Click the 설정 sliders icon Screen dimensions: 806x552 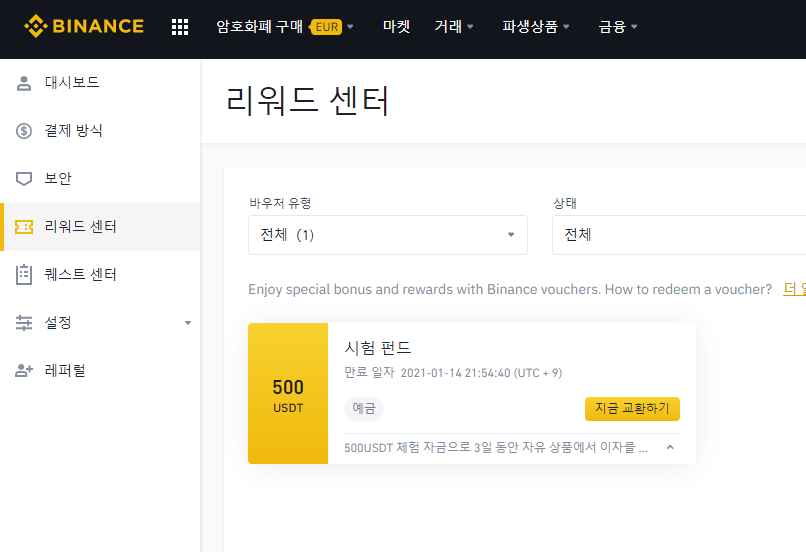tap(24, 323)
